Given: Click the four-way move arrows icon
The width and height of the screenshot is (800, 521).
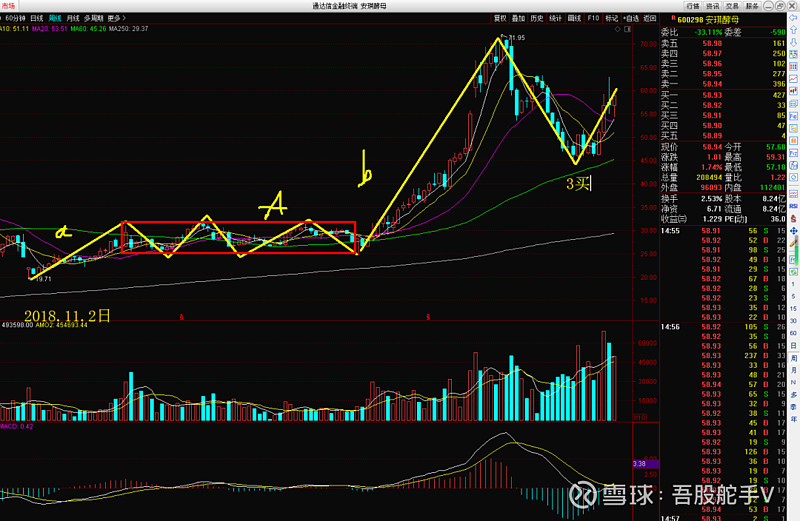Looking at the screenshot, I should tap(793, 231).
